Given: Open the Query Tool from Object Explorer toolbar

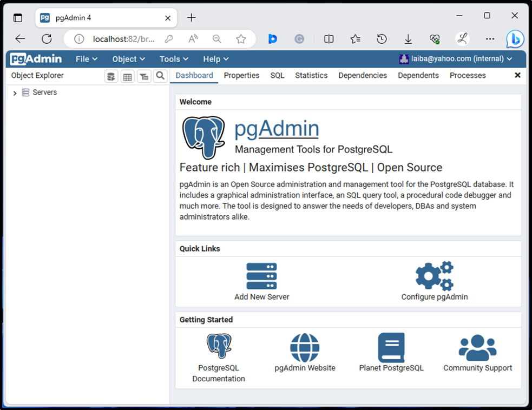Looking at the screenshot, I should pos(111,76).
